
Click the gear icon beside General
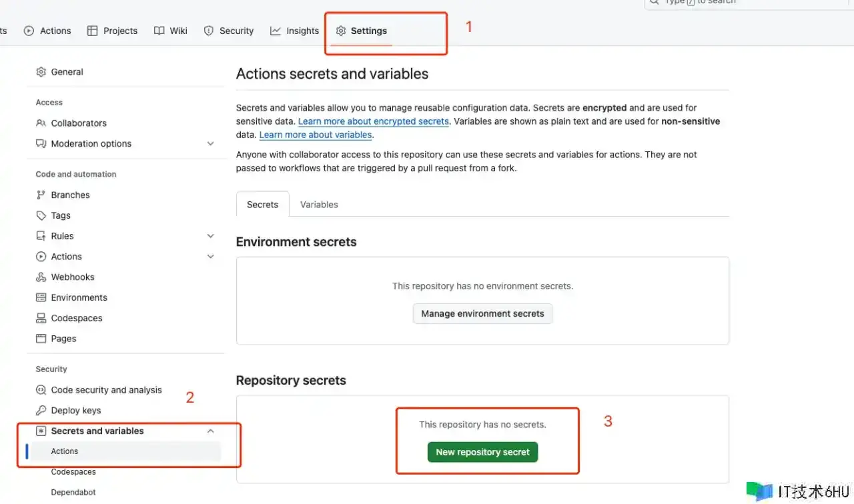41,72
